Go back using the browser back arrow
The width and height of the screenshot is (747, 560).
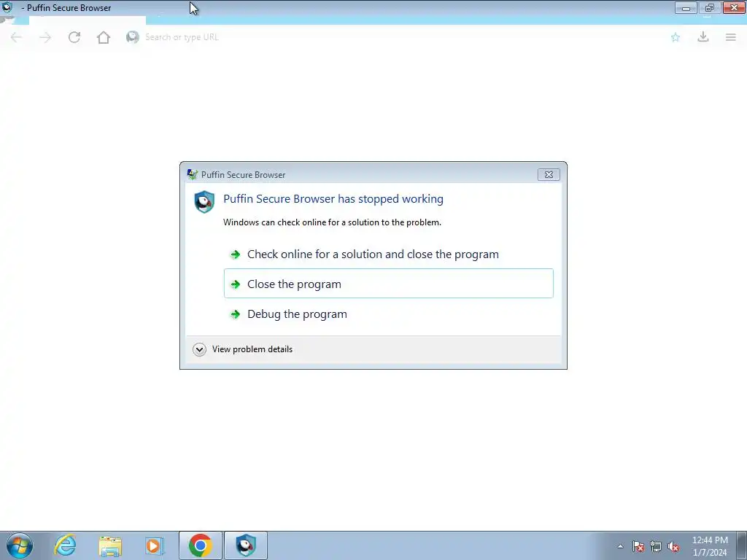pyautogui.click(x=16, y=37)
